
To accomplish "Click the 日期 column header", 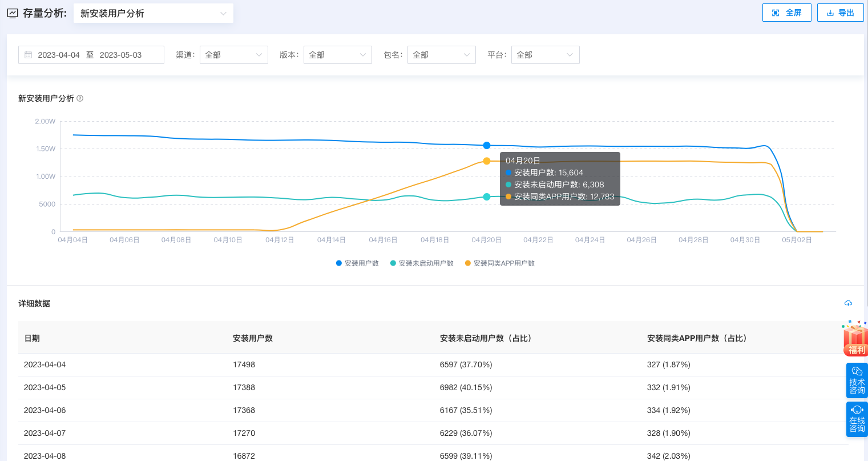I will click(32, 338).
